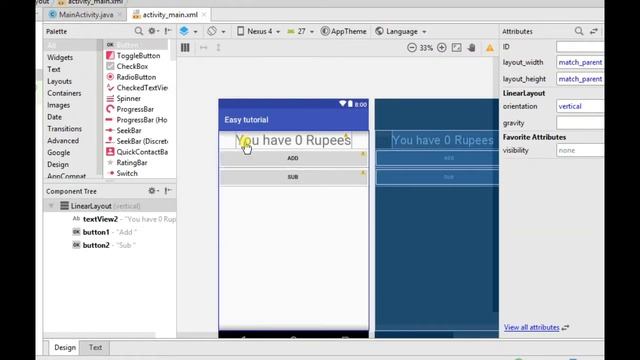Open layout_width match_parent dropdown

pyautogui.click(x=580, y=62)
